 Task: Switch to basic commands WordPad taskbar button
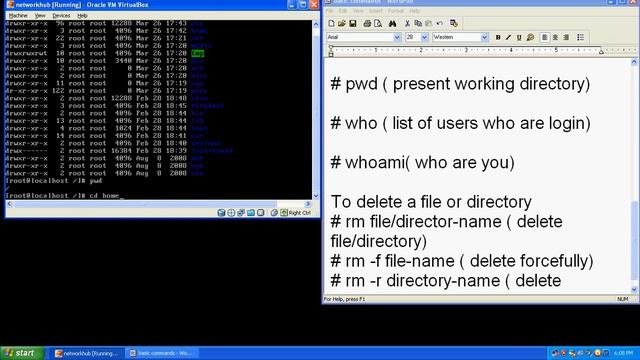162,353
